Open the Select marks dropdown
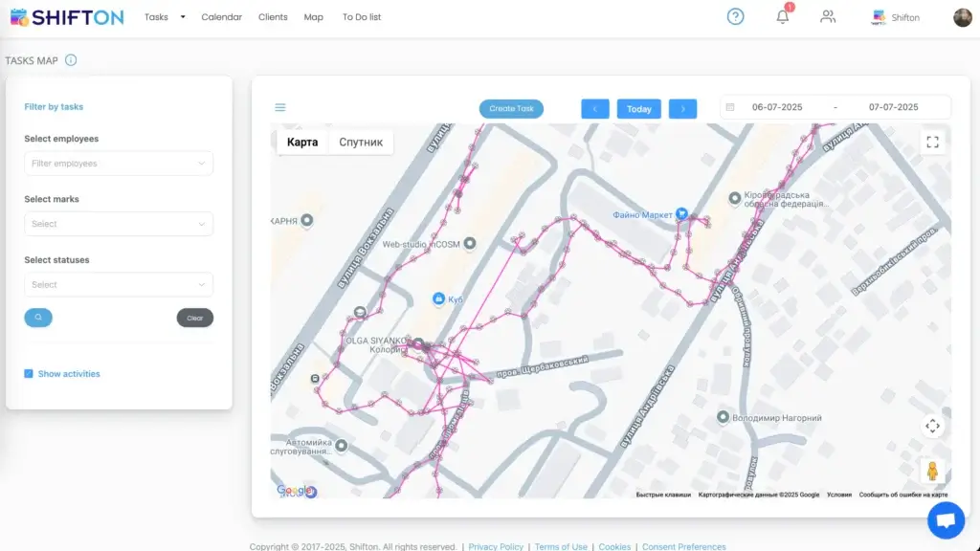This screenshot has width=980, height=551. pos(119,224)
